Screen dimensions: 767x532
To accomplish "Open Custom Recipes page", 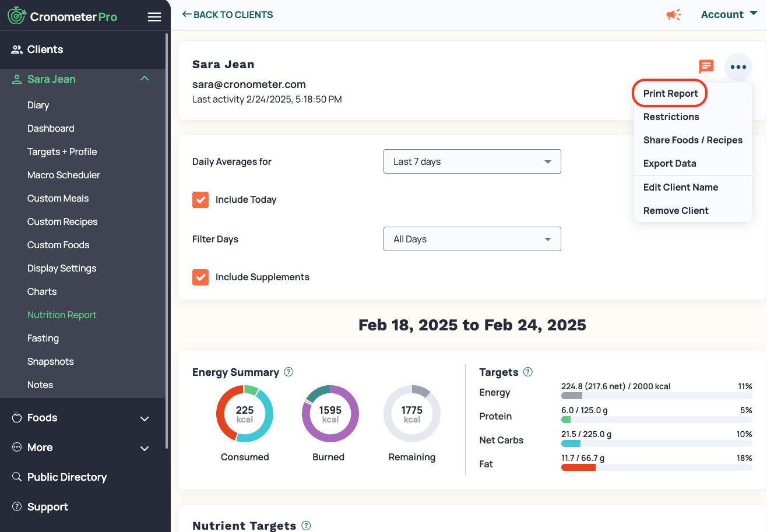I will pyautogui.click(x=62, y=221).
